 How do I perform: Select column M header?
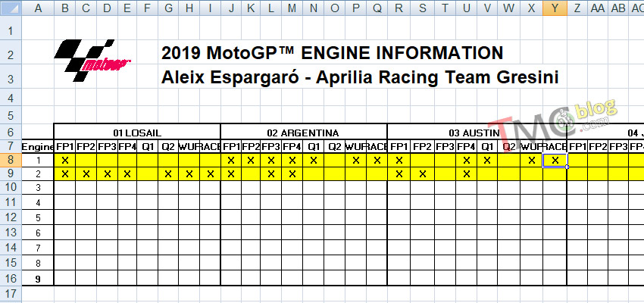coord(292,8)
